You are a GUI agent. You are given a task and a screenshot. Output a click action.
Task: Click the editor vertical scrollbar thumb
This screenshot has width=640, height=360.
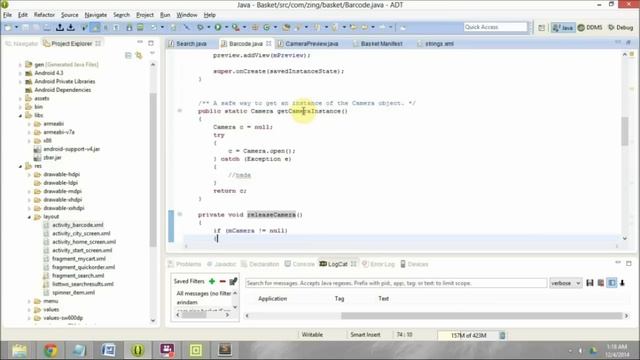point(625,131)
